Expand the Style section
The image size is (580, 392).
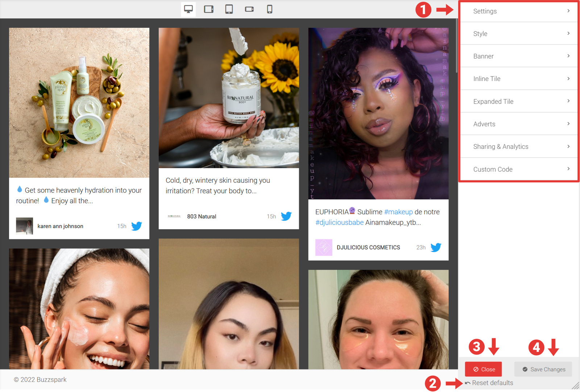519,34
